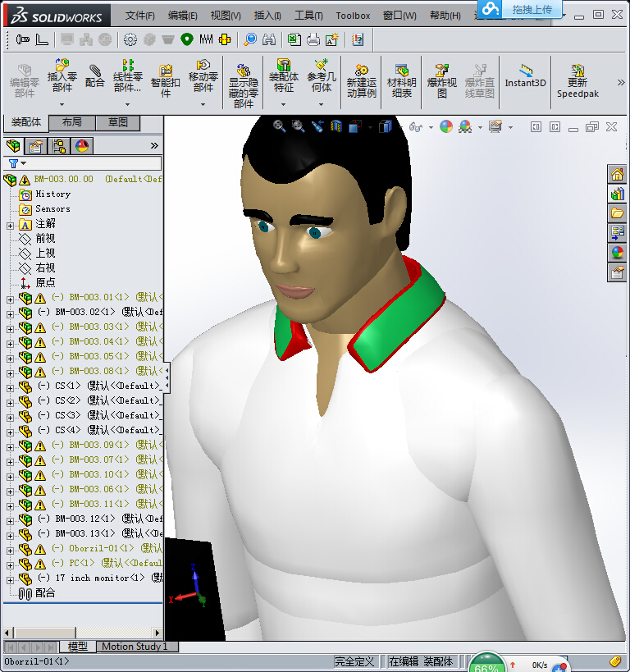The image size is (630, 672).
Task: Switch to the 布局 Layout tab
Action: (x=72, y=122)
